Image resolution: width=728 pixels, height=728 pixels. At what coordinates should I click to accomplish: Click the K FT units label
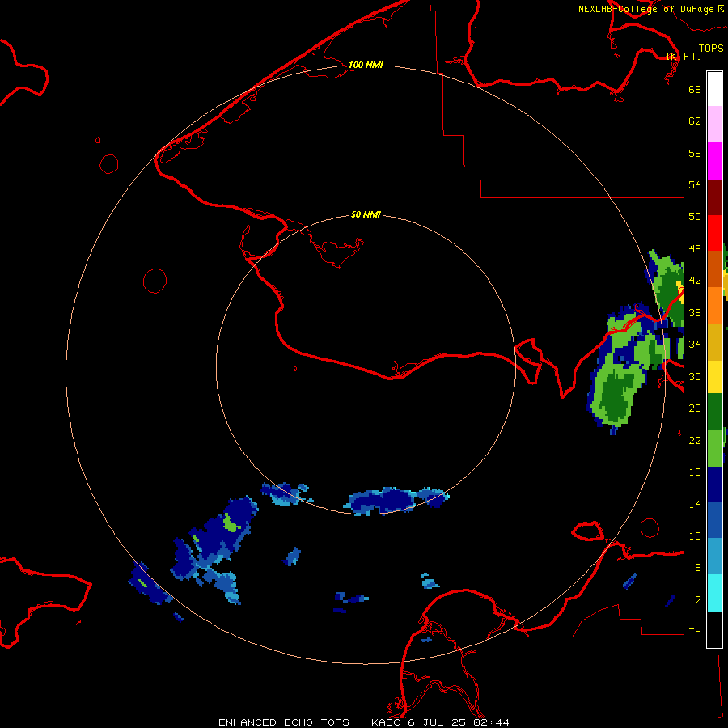coord(684,56)
